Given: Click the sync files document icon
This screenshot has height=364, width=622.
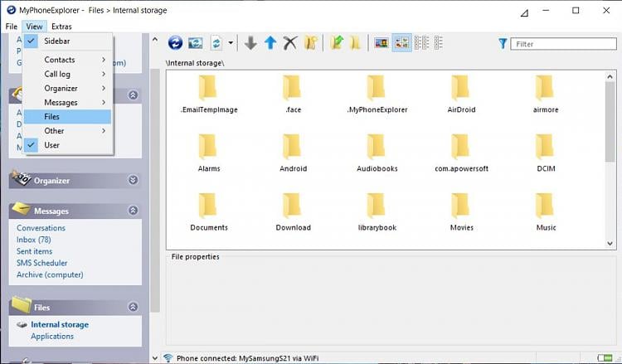Looking at the screenshot, I should click(216, 43).
